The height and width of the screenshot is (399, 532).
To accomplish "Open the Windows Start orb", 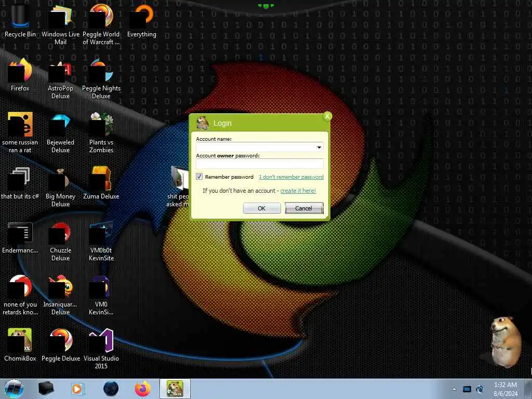I will click(x=14, y=389).
